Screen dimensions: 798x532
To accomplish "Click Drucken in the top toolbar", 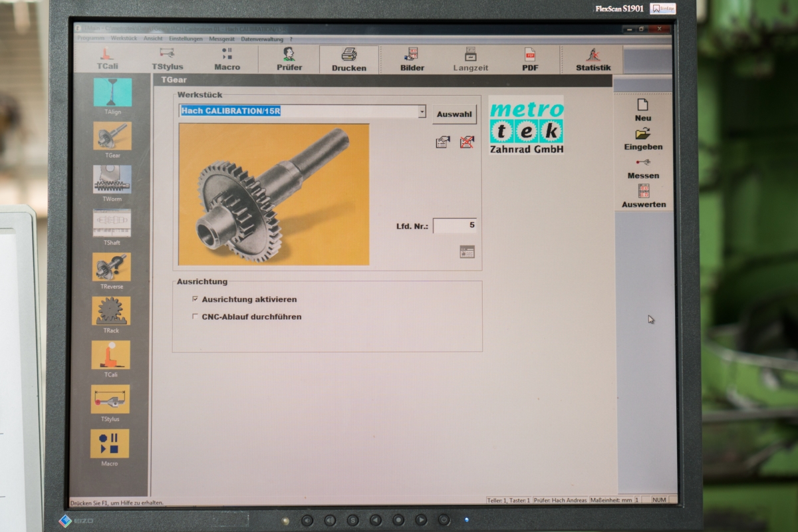I will [x=349, y=60].
